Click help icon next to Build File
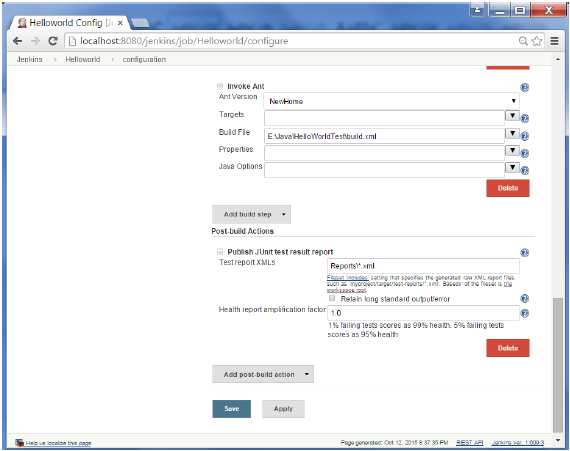Screen dimensions: 570x451 (524, 136)
